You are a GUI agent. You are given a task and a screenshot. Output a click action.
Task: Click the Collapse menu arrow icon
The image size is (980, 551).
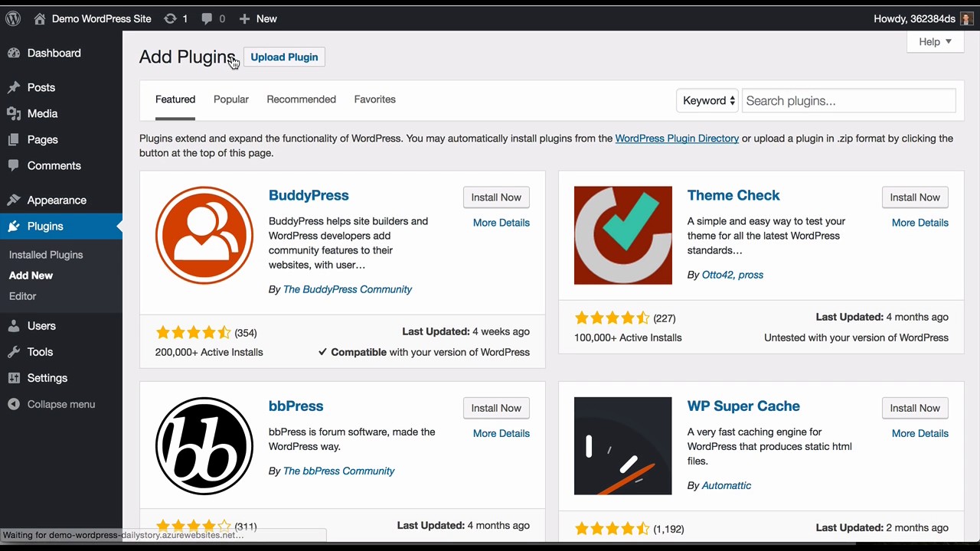pos(14,404)
